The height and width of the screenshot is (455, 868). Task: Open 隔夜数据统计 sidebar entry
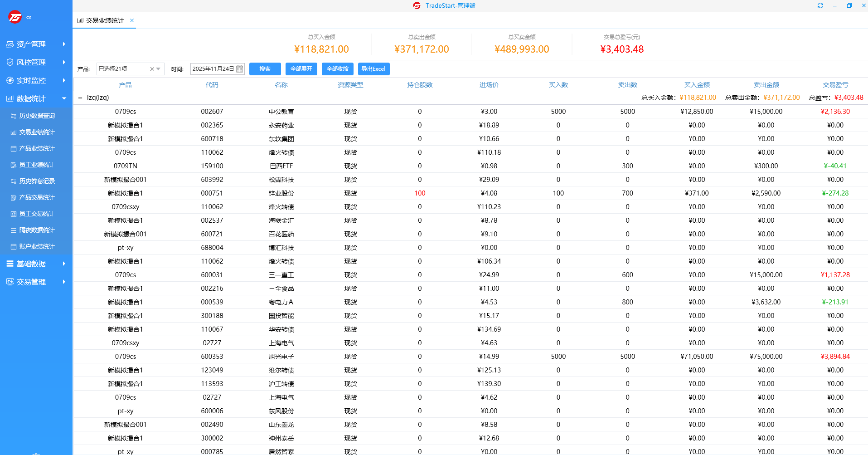[x=37, y=230]
